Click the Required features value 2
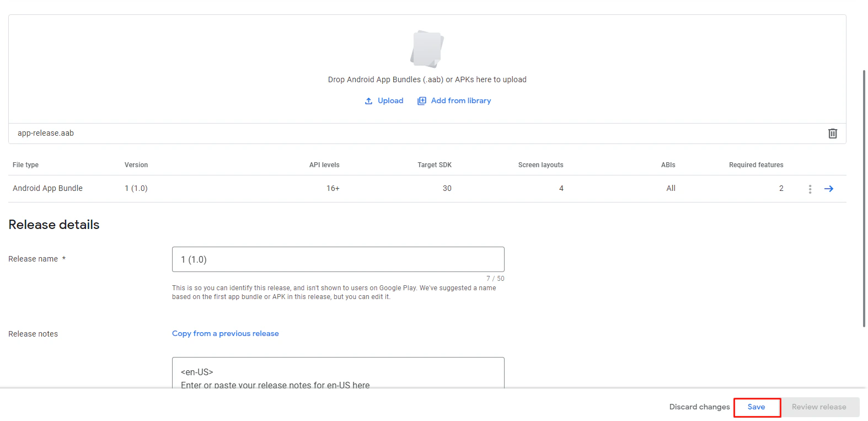868x421 pixels. click(x=781, y=188)
